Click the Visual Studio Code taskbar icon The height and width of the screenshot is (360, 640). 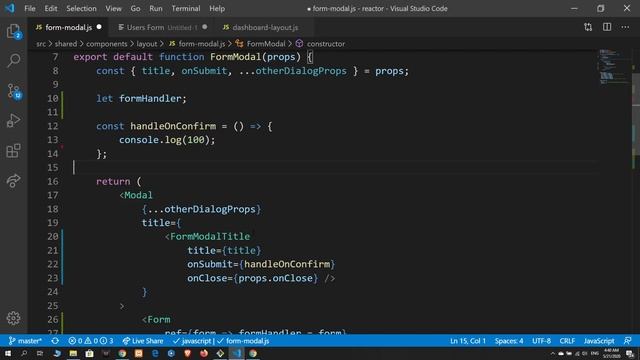(x=237, y=353)
